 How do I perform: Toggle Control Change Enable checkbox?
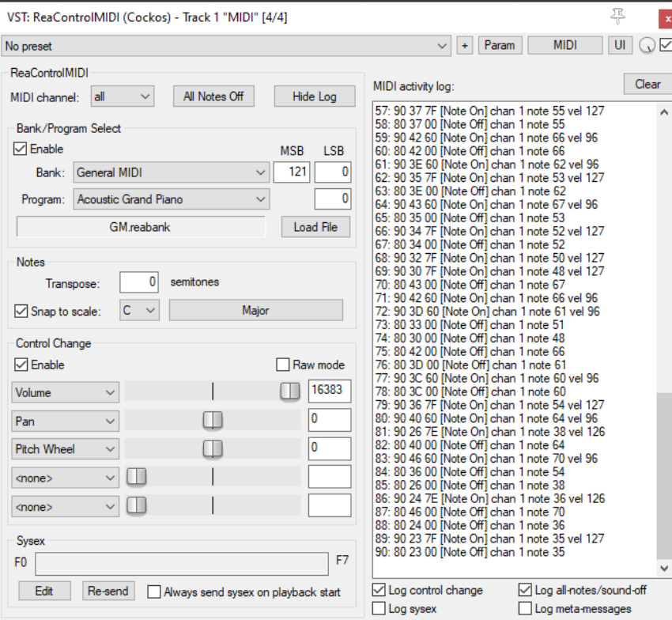(21, 365)
